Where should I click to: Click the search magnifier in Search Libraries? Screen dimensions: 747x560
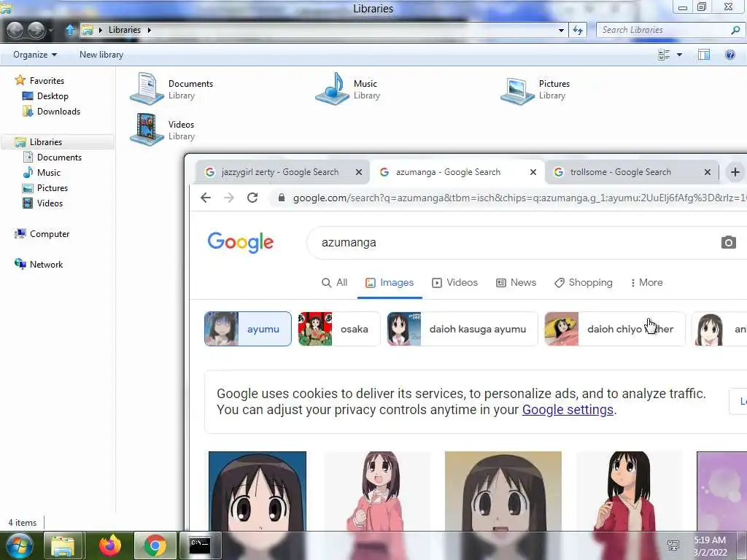click(735, 30)
